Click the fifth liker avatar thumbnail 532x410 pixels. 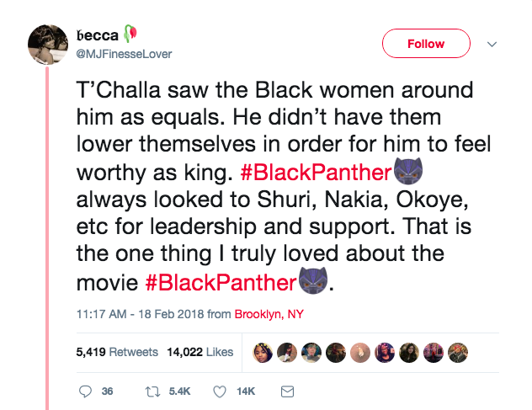tap(360, 352)
